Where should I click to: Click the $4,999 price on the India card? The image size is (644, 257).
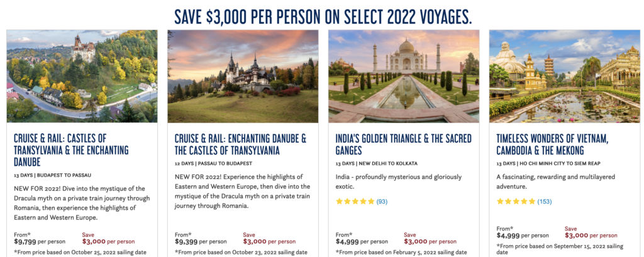362,241
